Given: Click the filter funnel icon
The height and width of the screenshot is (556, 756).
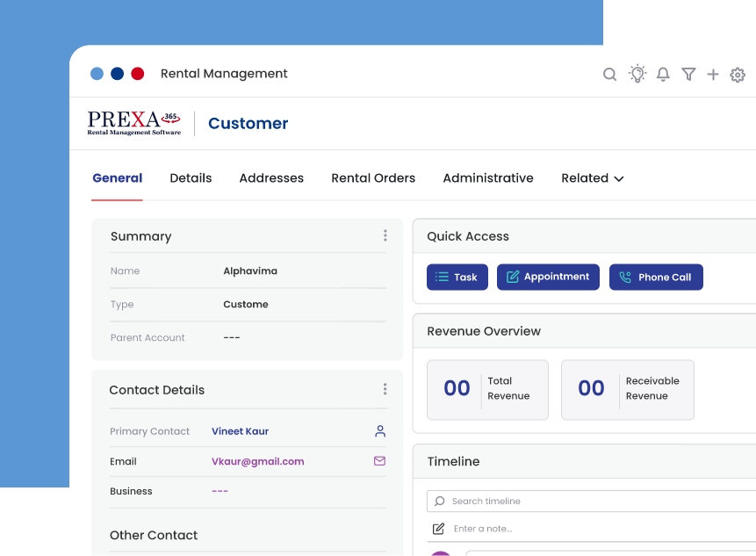Looking at the screenshot, I should click(x=688, y=75).
